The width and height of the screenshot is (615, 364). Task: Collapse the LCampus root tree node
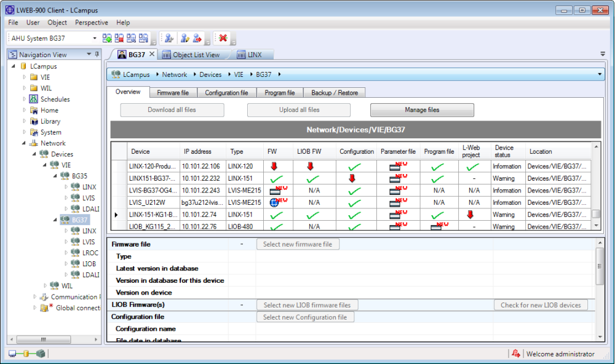(14, 66)
